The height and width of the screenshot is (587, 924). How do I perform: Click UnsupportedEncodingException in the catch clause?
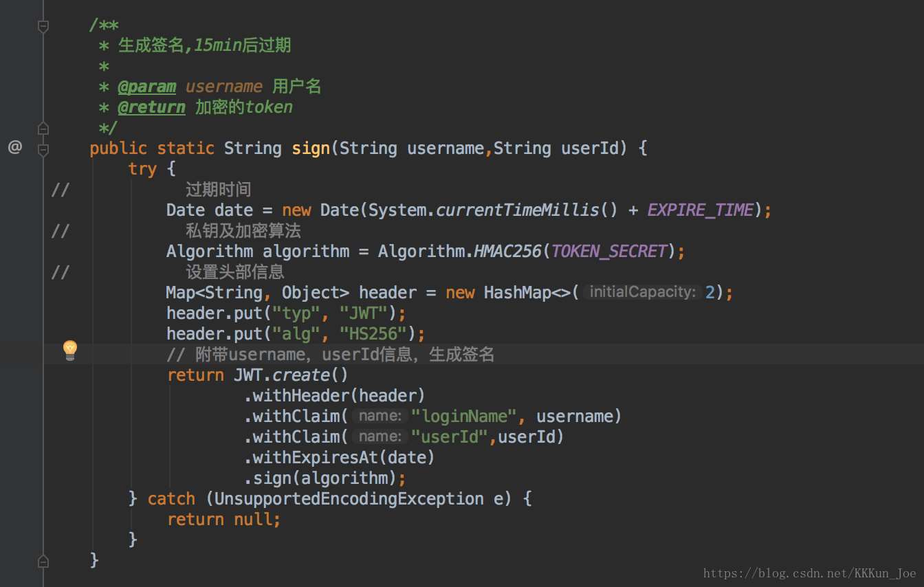pyautogui.click(x=349, y=498)
